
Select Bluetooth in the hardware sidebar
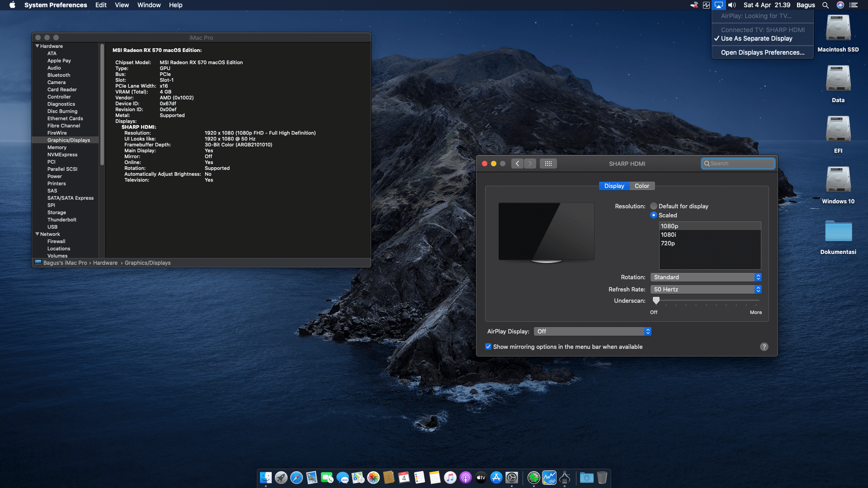(x=59, y=75)
